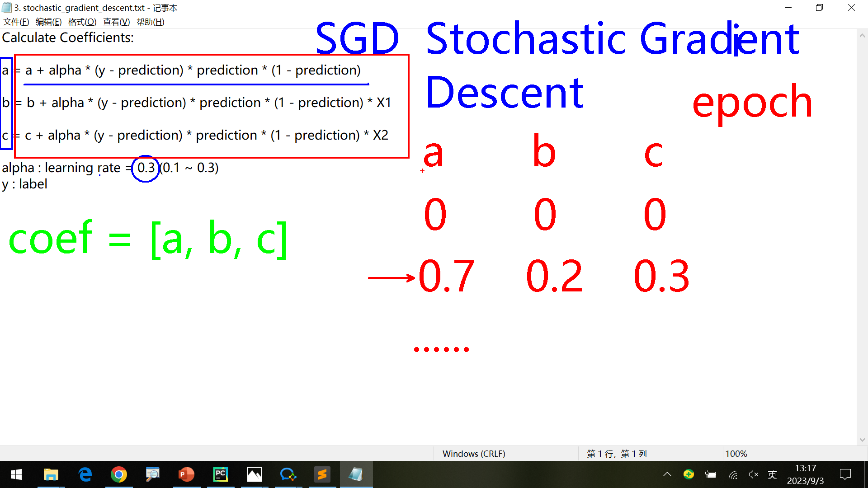
Task: Open the 帮助(H) Help menu
Action: [x=150, y=22]
